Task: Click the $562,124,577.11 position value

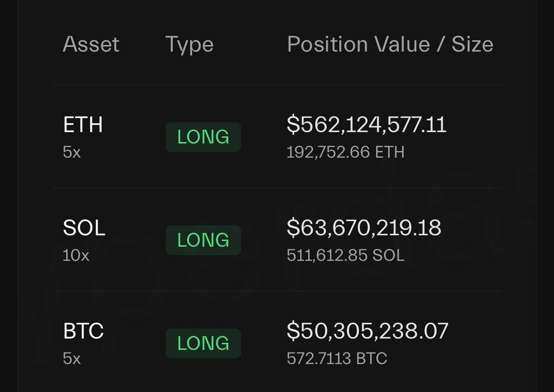Action: 367,125
